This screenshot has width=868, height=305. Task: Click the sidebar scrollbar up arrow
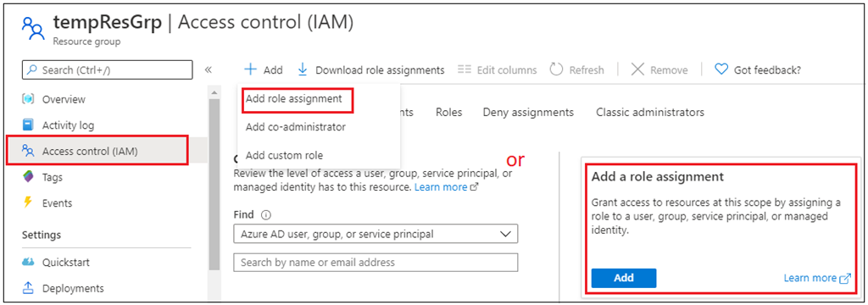(x=214, y=91)
